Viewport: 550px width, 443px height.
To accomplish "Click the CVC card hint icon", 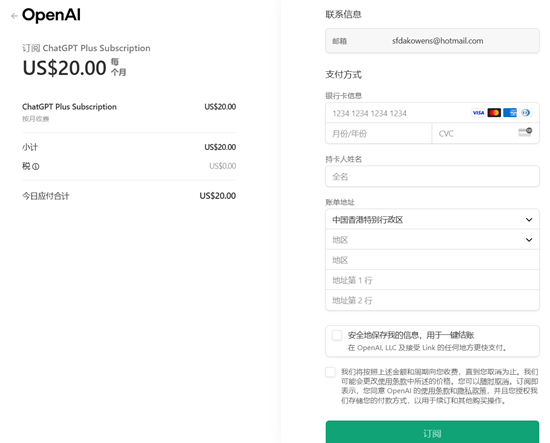I will pos(525,132).
